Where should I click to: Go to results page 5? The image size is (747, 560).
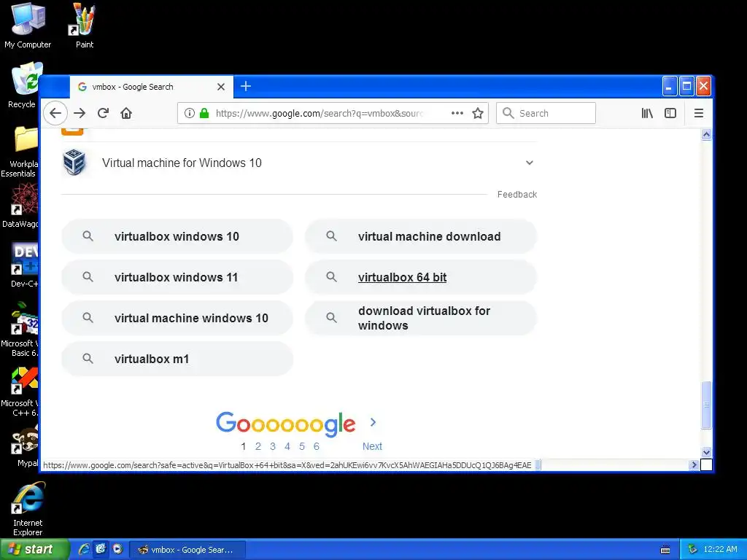(x=302, y=446)
